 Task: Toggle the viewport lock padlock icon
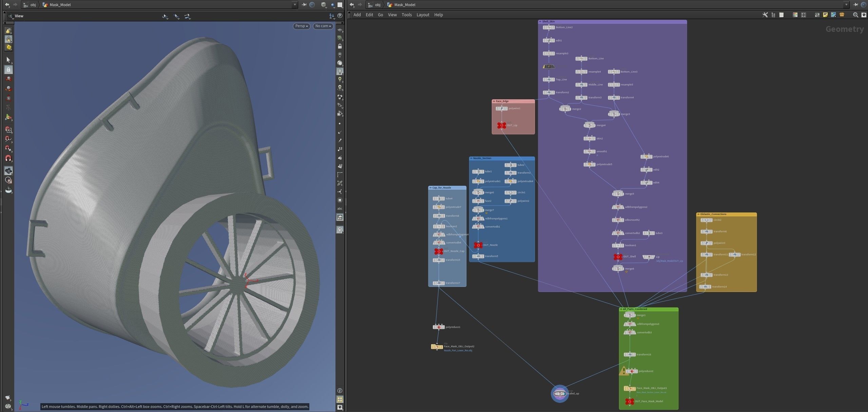click(340, 46)
